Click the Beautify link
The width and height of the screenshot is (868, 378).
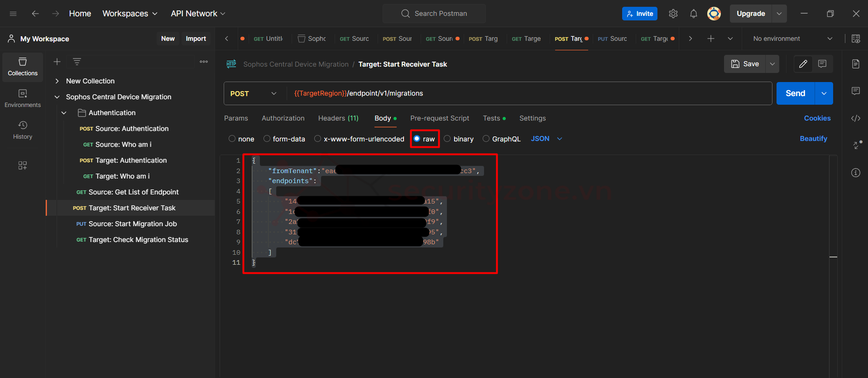[813, 139]
